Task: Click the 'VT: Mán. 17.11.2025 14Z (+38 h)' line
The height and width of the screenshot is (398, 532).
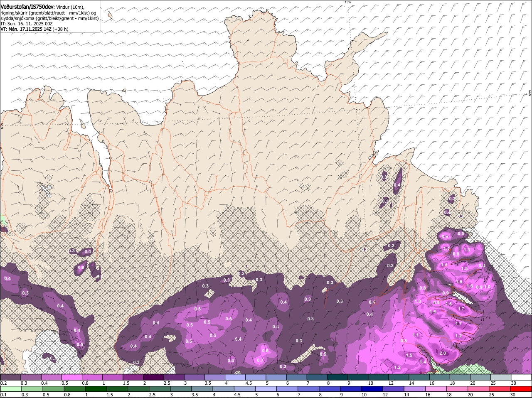Action: (x=34, y=29)
